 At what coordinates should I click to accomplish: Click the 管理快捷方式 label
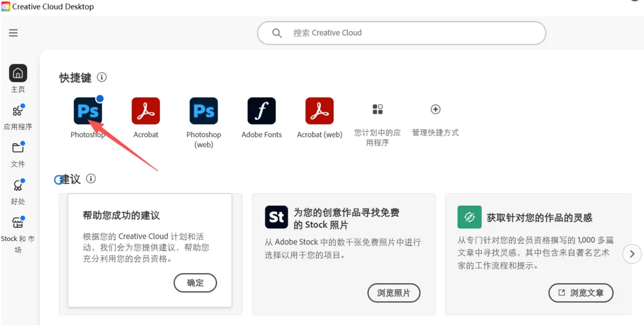click(435, 133)
